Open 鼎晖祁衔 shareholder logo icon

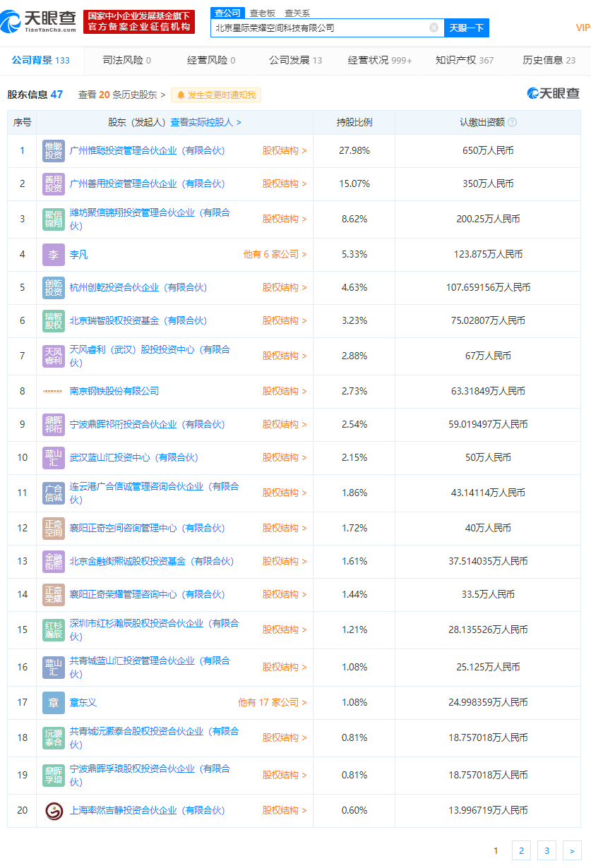(54, 424)
